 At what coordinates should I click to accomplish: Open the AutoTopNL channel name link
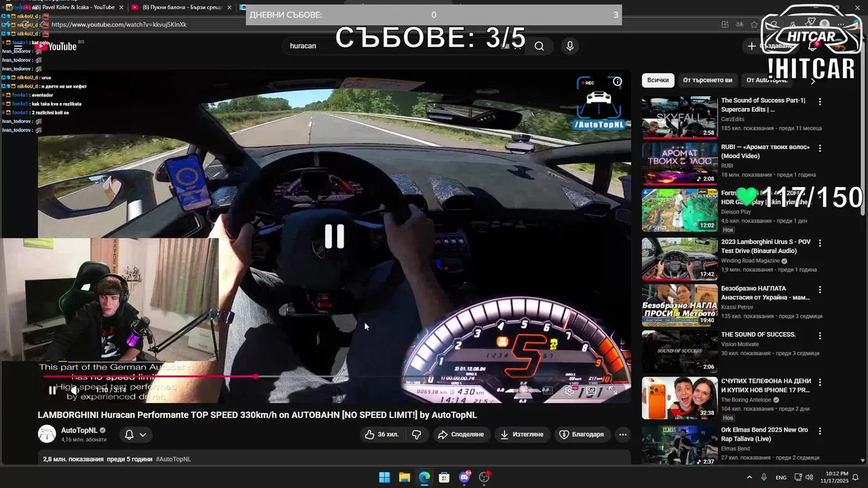pyautogui.click(x=79, y=430)
